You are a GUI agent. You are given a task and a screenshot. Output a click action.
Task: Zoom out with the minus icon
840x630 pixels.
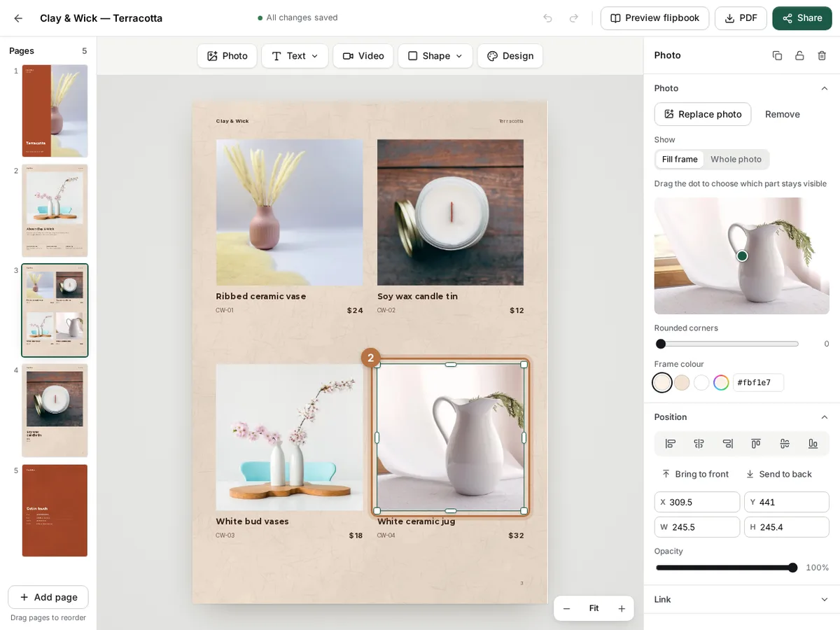coord(567,608)
